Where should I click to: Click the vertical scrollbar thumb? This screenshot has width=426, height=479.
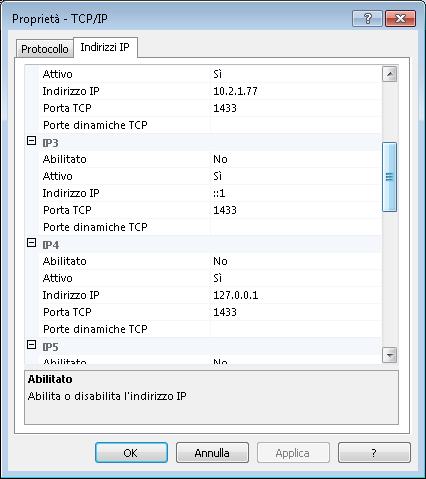[390, 177]
